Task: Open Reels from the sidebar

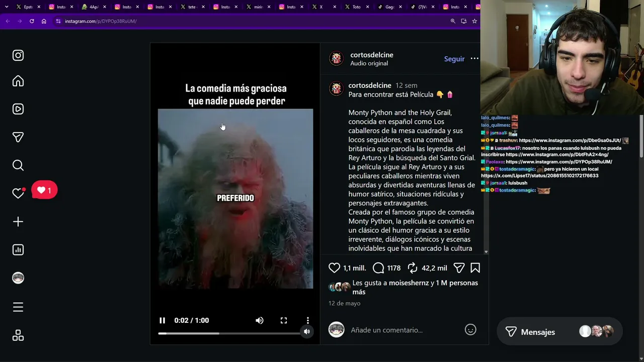Action: pos(18,109)
